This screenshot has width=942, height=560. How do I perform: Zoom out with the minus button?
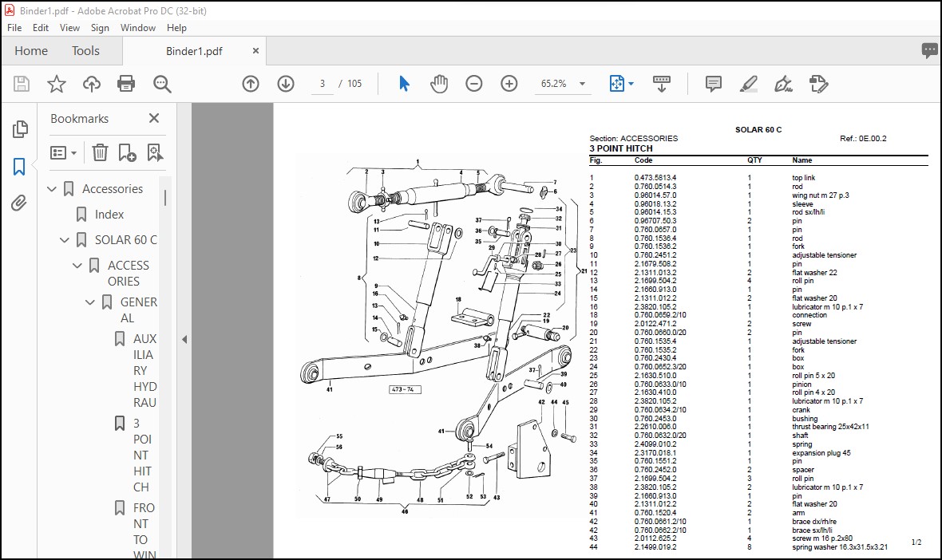[x=474, y=84]
